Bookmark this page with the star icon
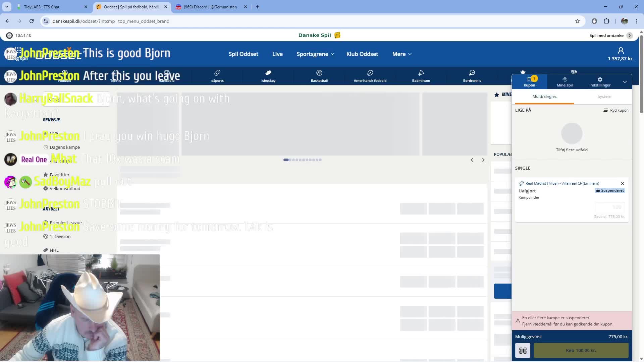This screenshot has width=644, height=362. click(578, 21)
